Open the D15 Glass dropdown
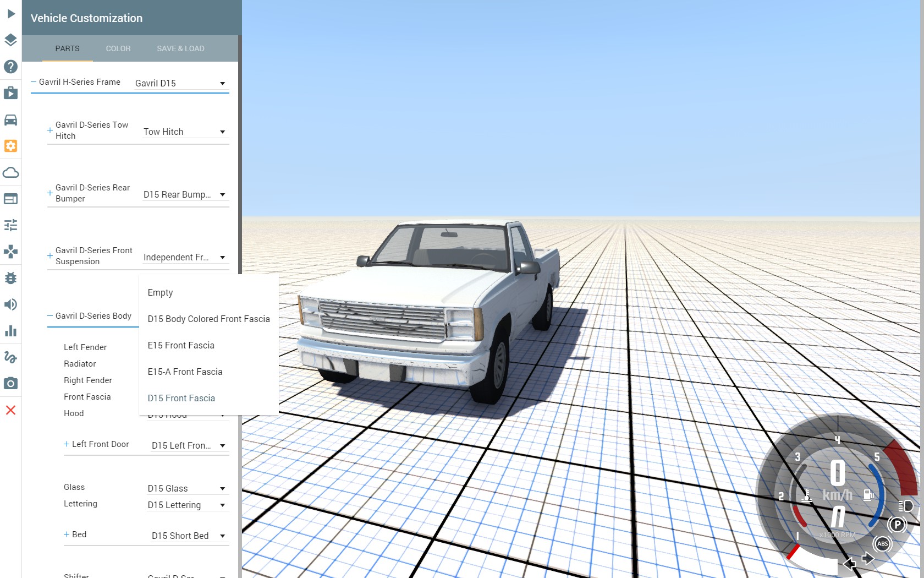This screenshot has width=924, height=578. [187, 488]
